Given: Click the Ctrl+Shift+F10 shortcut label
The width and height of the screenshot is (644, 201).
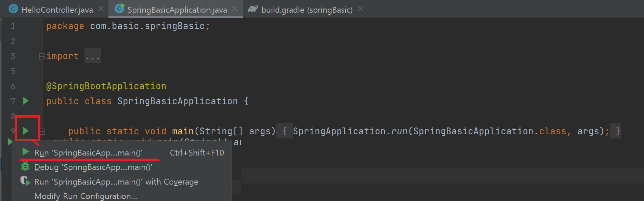Looking at the screenshot, I should coord(197,153).
